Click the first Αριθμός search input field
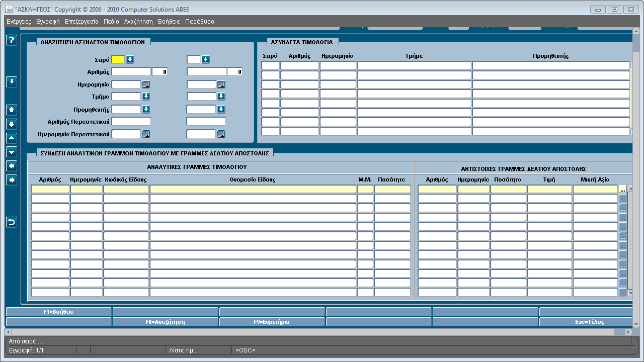This screenshot has width=644, height=362. (x=131, y=72)
